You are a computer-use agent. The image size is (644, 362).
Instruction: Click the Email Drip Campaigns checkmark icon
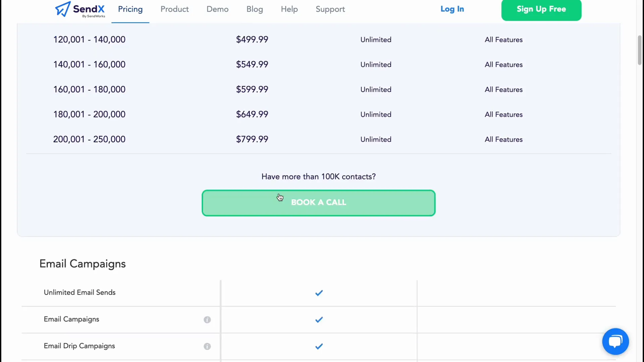pyautogui.click(x=319, y=346)
